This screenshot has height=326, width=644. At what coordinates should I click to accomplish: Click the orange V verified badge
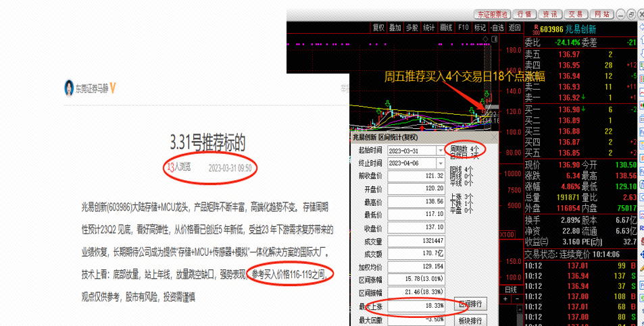coord(113,88)
